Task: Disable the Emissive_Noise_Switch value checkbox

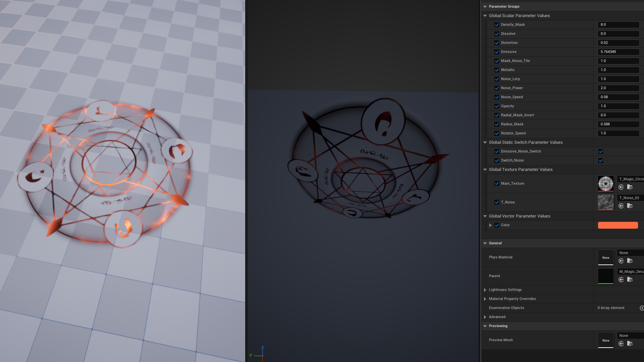Action: 601,152
